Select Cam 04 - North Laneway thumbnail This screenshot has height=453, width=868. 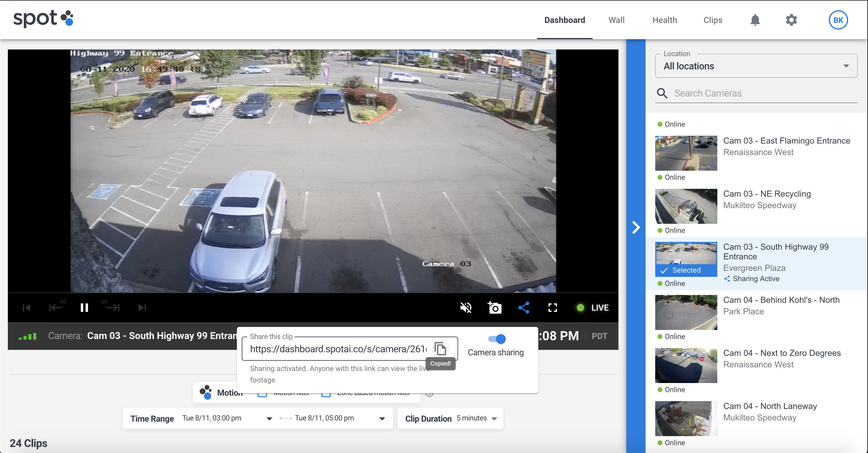[686, 418]
